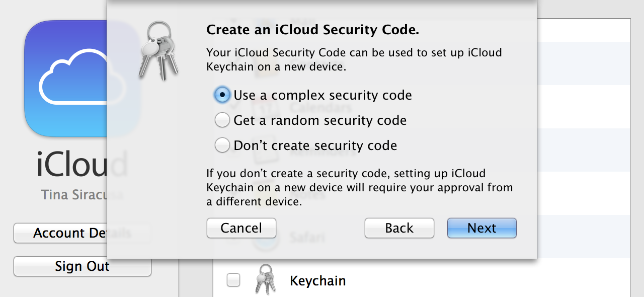Viewport: 644px width, 297px height.
Task: Enable the Keychain checkbox
Action: point(233,280)
